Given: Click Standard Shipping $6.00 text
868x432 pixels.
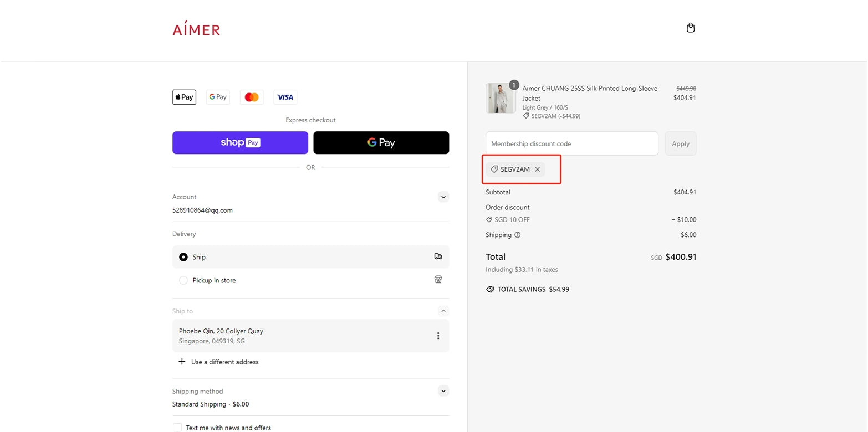Looking at the screenshot, I should (x=211, y=404).
